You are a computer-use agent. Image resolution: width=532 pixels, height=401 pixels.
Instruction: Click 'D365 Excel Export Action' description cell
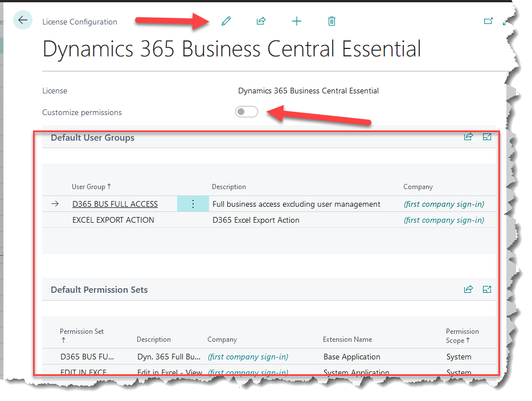256,220
